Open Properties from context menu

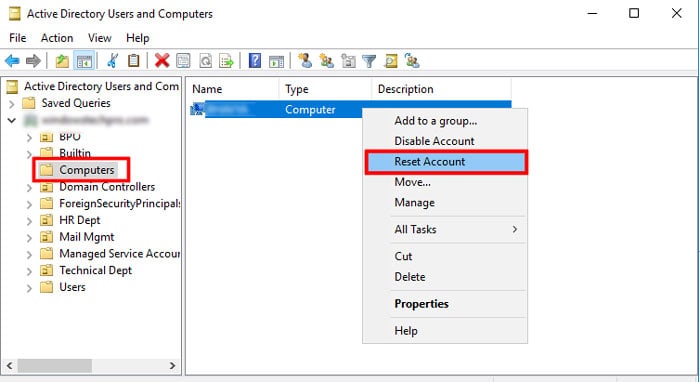(445, 304)
